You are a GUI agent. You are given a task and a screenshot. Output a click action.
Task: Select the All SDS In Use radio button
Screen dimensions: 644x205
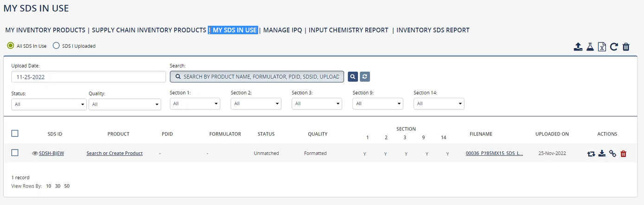(11, 46)
